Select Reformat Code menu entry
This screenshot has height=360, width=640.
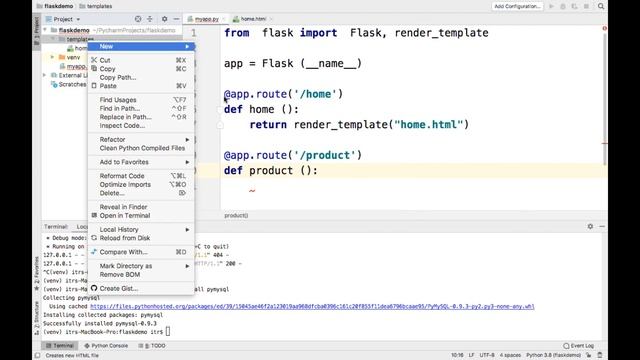[141, 176]
